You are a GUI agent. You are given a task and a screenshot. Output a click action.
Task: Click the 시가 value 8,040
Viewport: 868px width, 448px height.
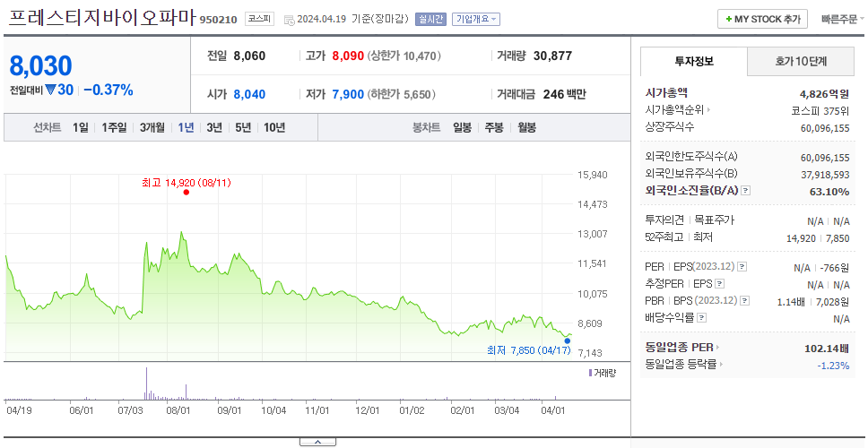pyautogui.click(x=249, y=95)
